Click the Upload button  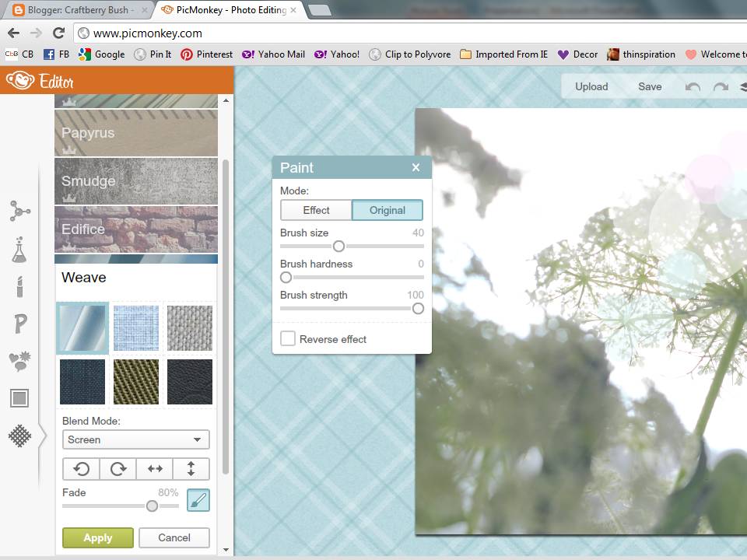coord(591,86)
